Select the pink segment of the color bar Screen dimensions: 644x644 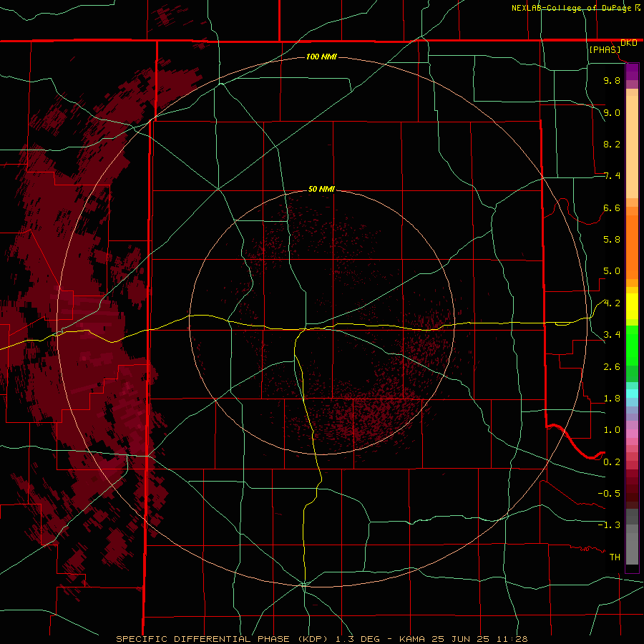[632, 434]
